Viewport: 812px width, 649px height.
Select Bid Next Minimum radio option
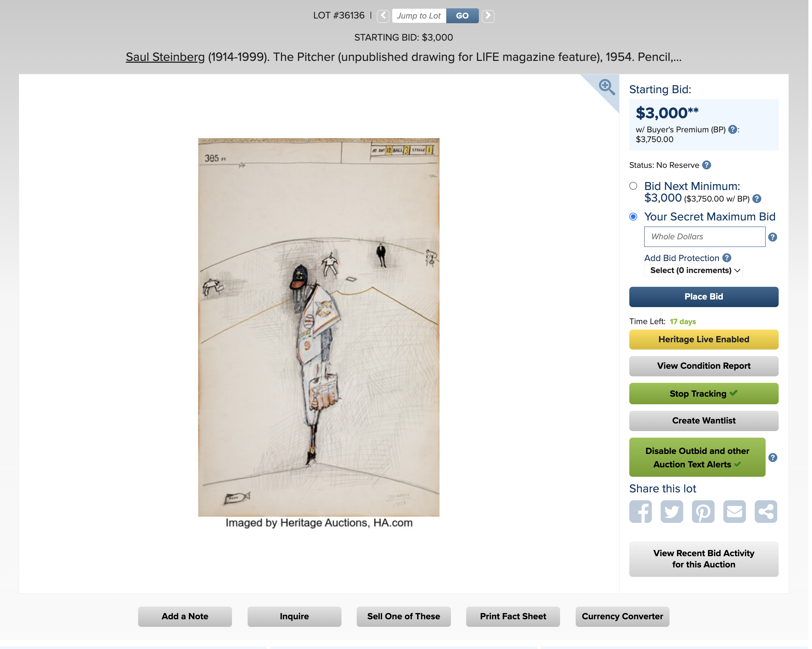tap(633, 186)
